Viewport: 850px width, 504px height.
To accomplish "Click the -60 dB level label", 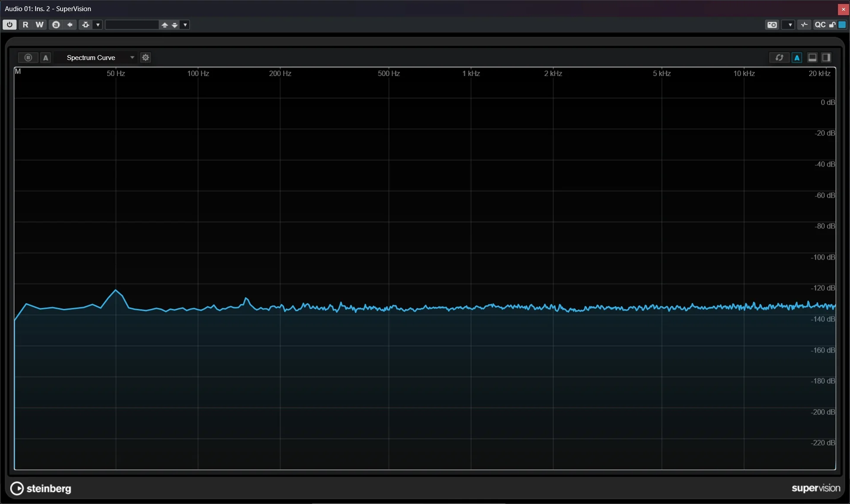I will click(x=825, y=196).
